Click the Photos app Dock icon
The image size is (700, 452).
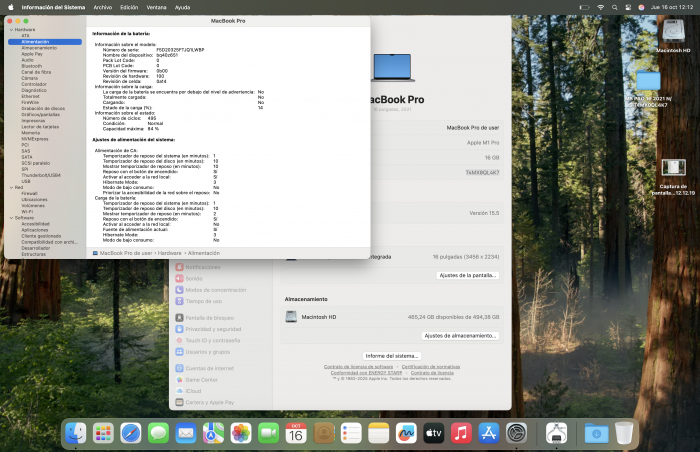pyautogui.click(x=241, y=433)
